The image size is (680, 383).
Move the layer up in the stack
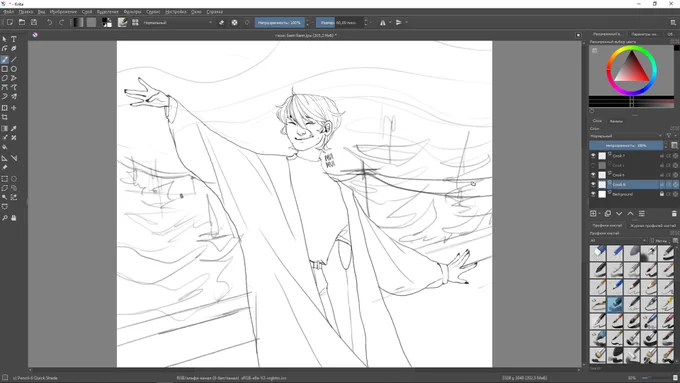[x=630, y=213]
